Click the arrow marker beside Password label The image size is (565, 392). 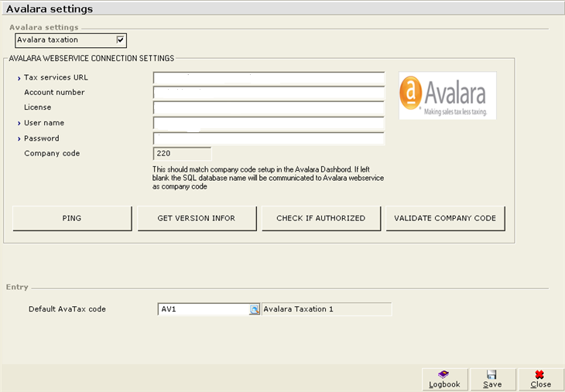pyautogui.click(x=18, y=138)
